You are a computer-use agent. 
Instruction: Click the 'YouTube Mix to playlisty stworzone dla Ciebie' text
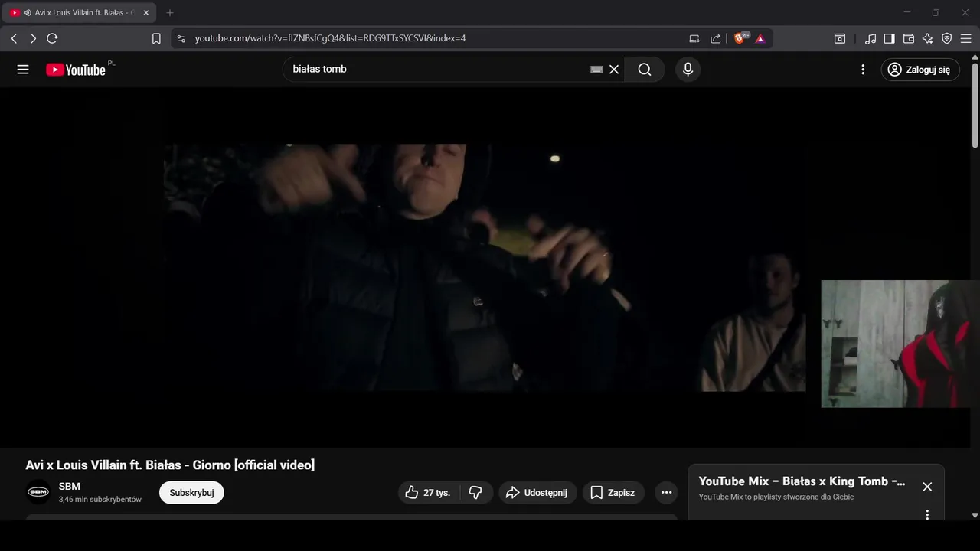(x=776, y=497)
